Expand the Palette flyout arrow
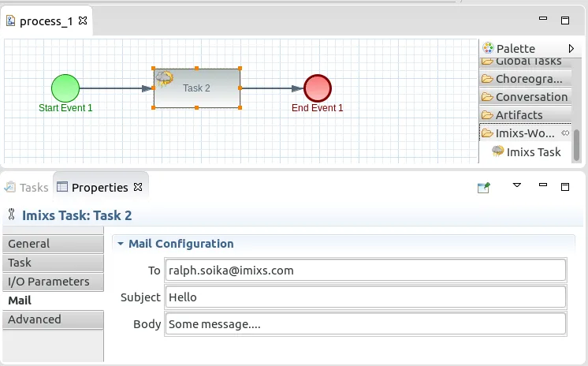The image size is (588, 366). 571,48
